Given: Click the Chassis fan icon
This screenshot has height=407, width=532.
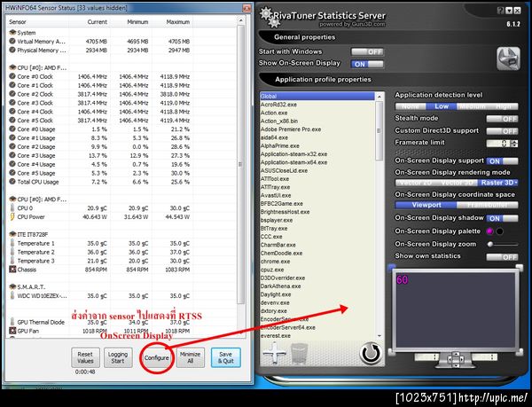Looking at the screenshot, I should click(12, 270).
